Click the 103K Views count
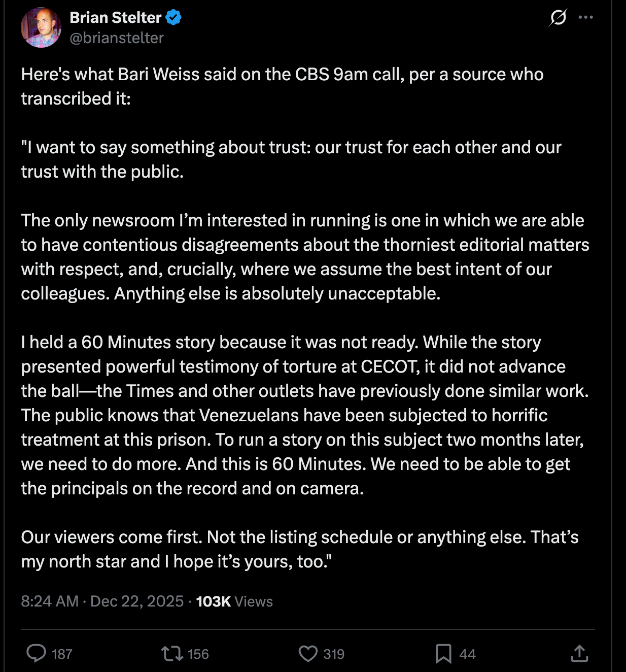Screen dimensions: 626x672 [x=234, y=601]
